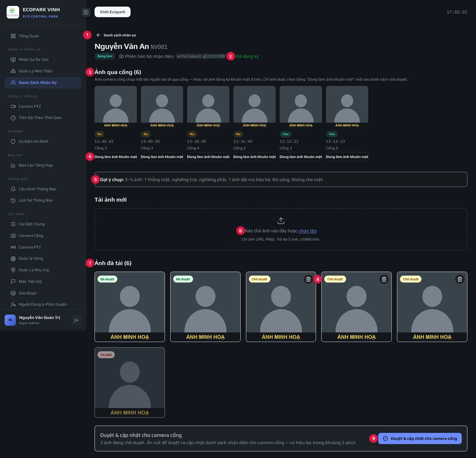Click the N user avatar at sidebar bottom
Screen dimensions: 476x458
(x=10, y=320)
